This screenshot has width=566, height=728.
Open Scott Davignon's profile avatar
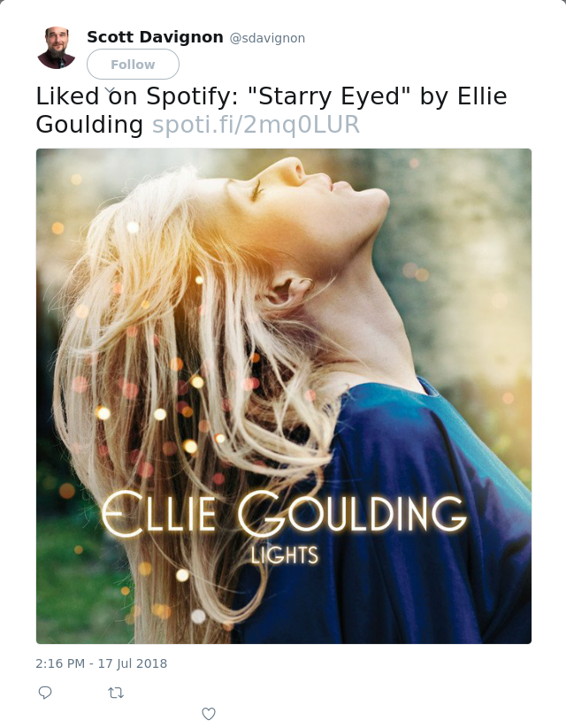pos(57,48)
